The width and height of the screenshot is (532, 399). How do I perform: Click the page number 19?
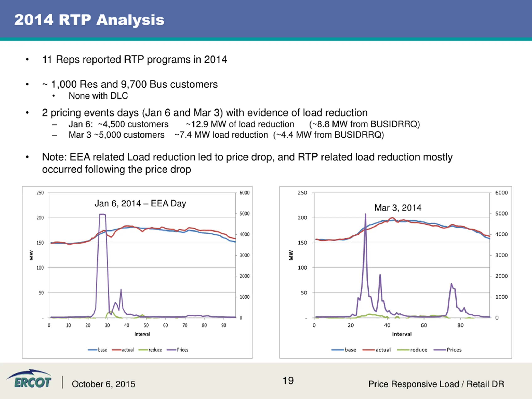click(x=288, y=381)
